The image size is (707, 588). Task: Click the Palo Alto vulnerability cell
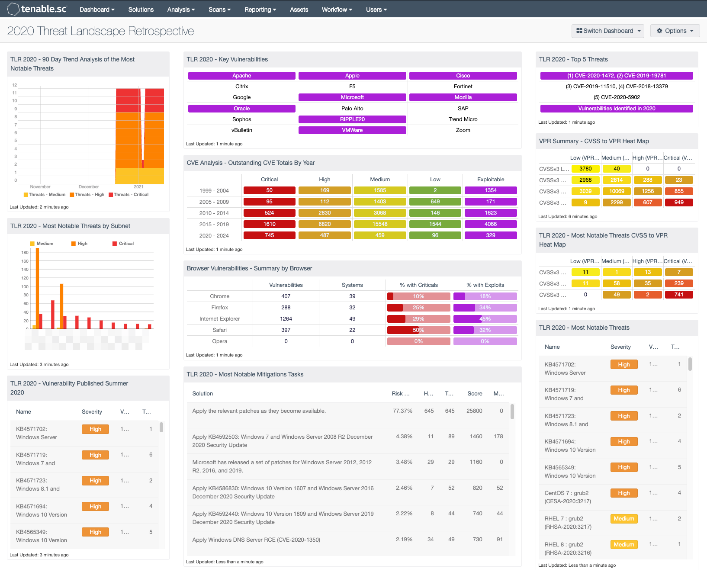(x=352, y=109)
